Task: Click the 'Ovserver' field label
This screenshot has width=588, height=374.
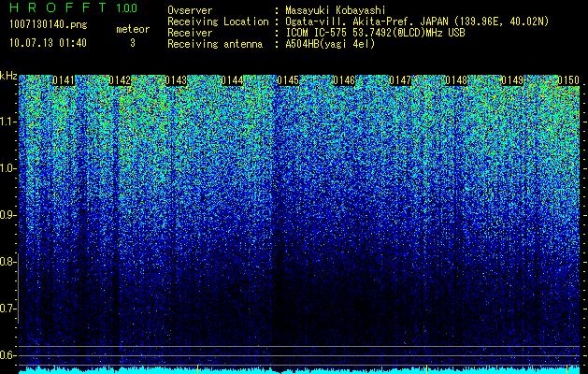Action: coord(190,10)
